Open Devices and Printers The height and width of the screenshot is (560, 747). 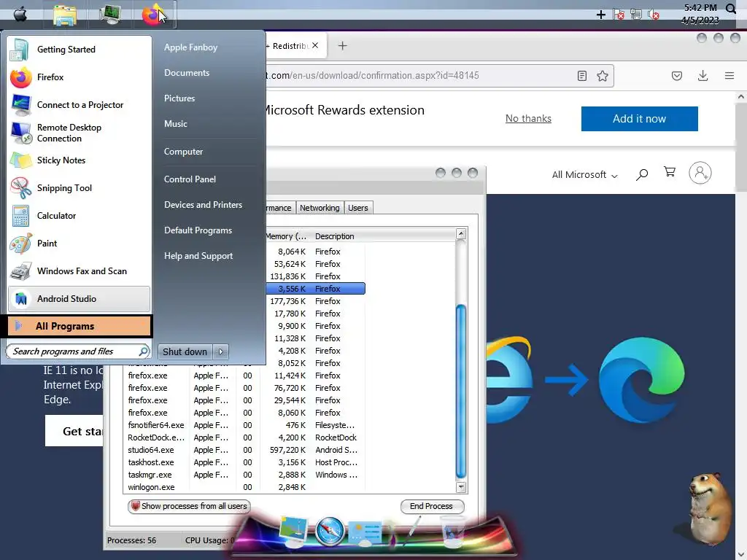[x=203, y=205]
